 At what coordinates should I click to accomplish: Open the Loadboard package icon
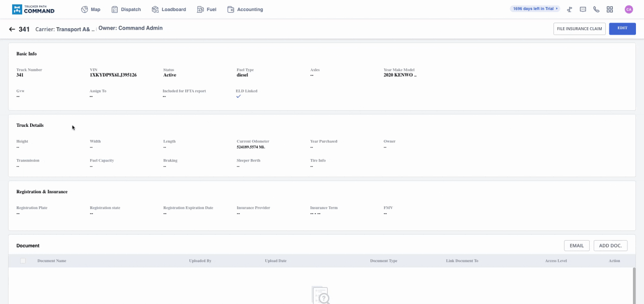coord(154,9)
